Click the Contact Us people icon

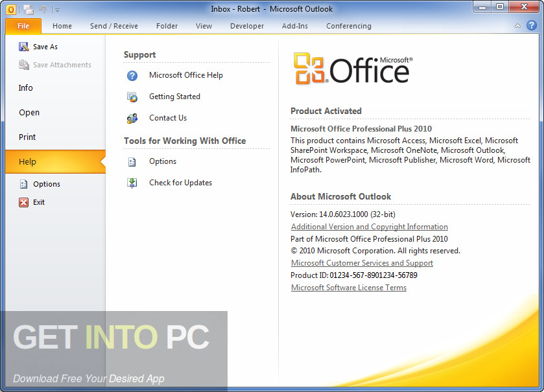[x=132, y=118]
